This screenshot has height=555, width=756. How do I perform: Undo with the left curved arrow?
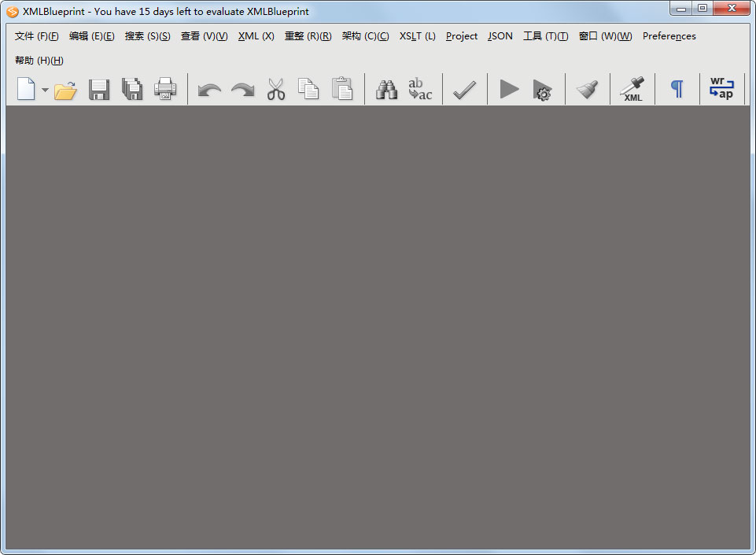[209, 91]
